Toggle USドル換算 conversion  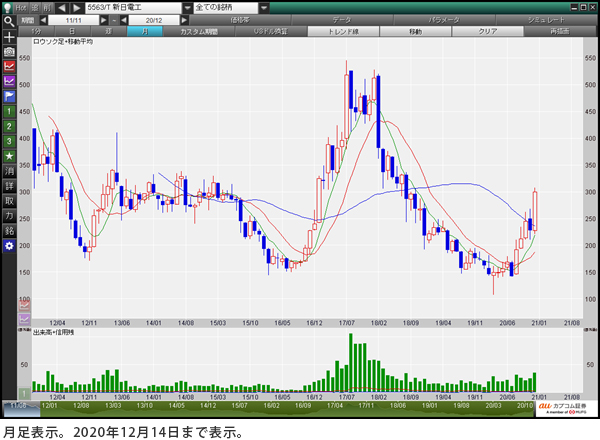click(271, 31)
